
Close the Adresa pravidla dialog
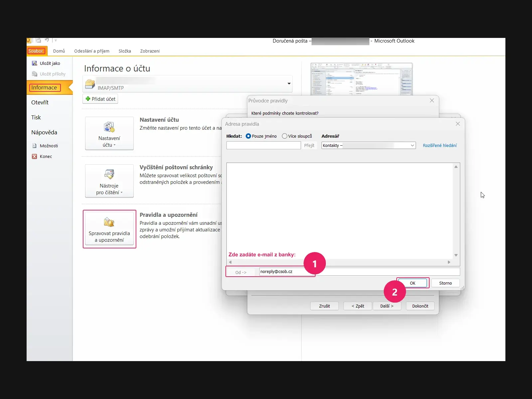pyautogui.click(x=458, y=124)
